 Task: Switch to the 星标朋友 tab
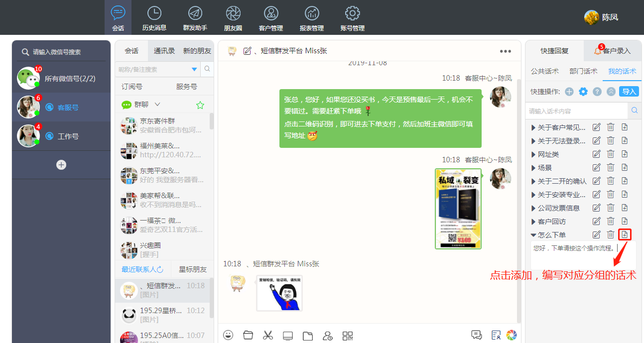pos(193,269)
